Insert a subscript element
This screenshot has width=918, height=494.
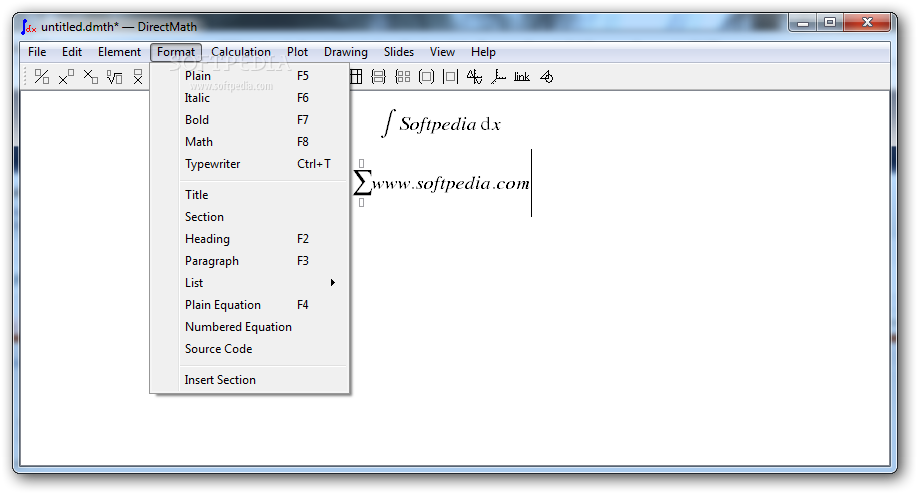(x=91, y=77)
